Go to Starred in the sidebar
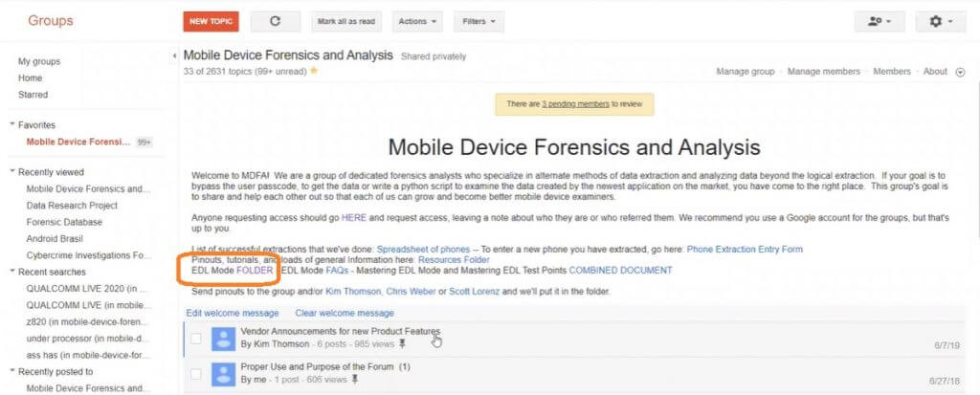This screenshot has width=980, height=395. (x=33, y=95)
